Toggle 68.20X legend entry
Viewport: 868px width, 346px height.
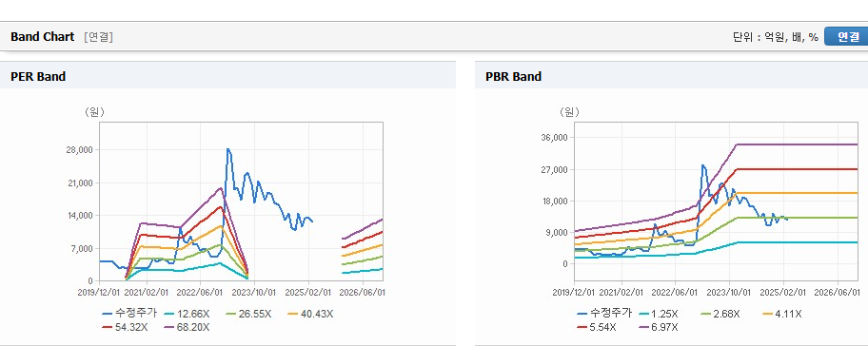(187, 327)
